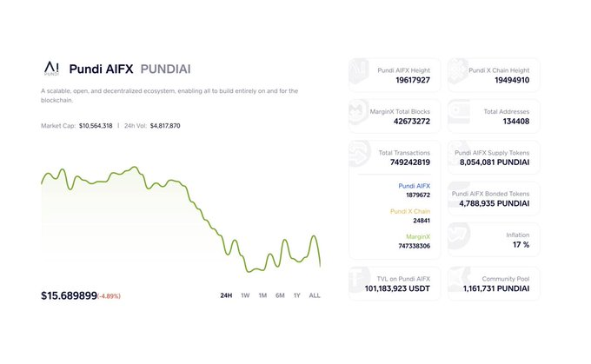Show the 1Y price chart
The image size is (591, 364).
297,295
